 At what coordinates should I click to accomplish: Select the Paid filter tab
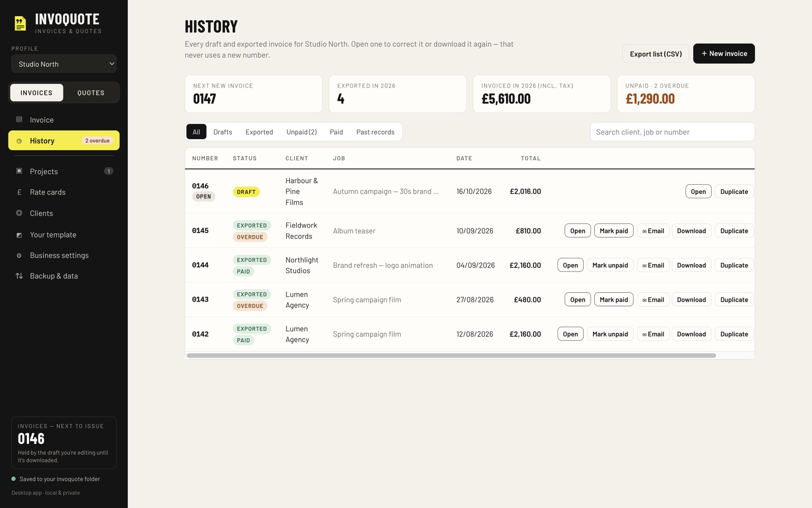tap(337, 132)
